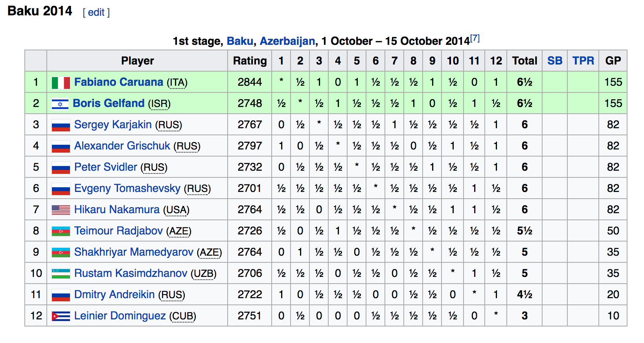Click the Cuban flag beside Leinier Dominguez
This screenshot has width=644, height=343.
click(x=61, y=316)
